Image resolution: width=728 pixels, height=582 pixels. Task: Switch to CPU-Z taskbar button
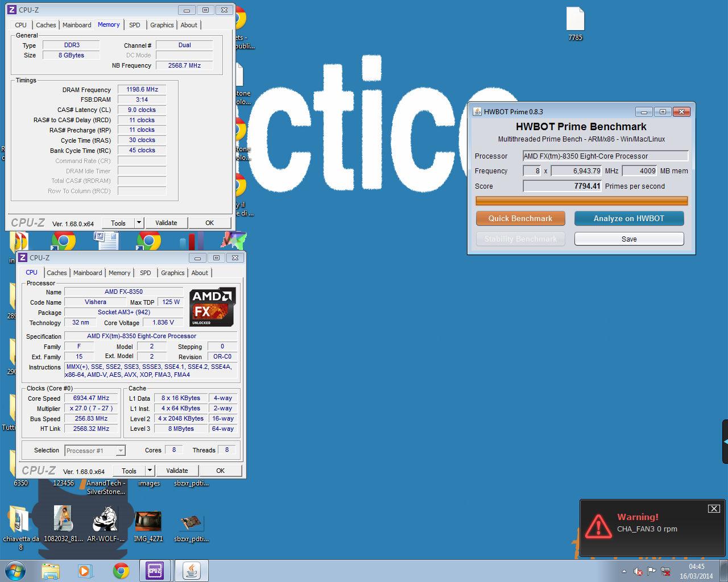[155, 571]
